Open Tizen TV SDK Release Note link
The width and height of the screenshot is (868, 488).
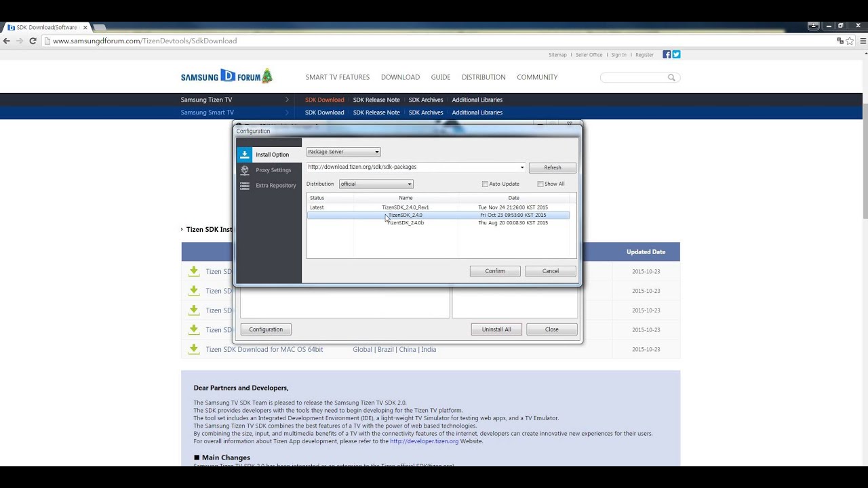(x=376, y=100)
